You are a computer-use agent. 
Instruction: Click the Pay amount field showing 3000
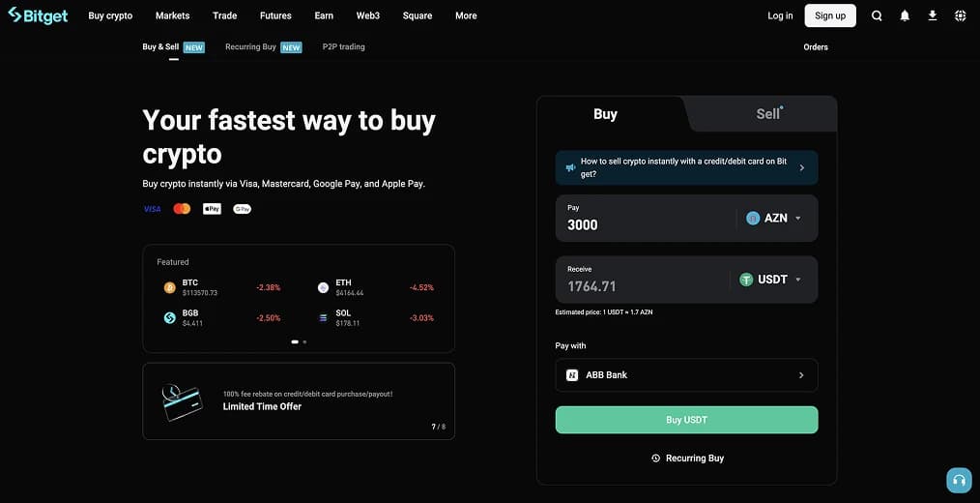646,219
